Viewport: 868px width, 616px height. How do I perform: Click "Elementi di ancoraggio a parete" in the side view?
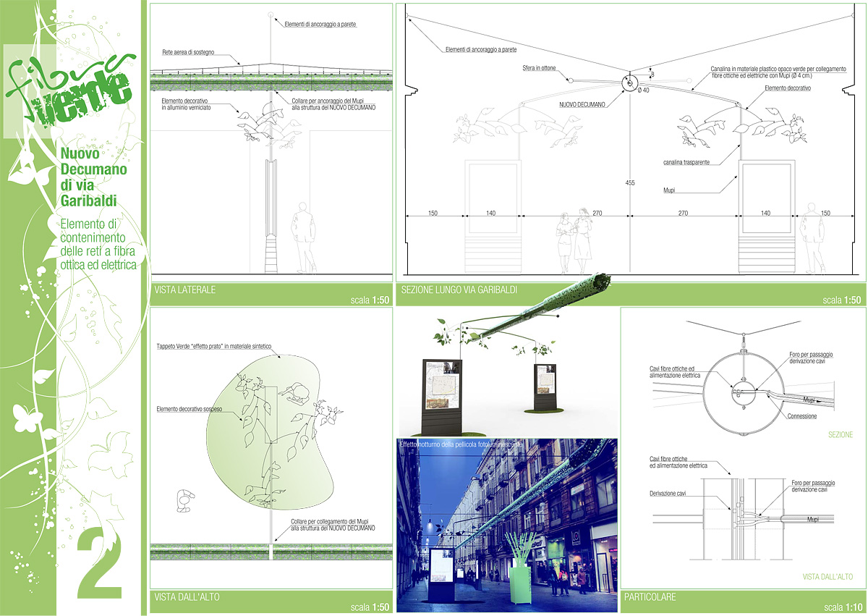click(x=320, y=24)
